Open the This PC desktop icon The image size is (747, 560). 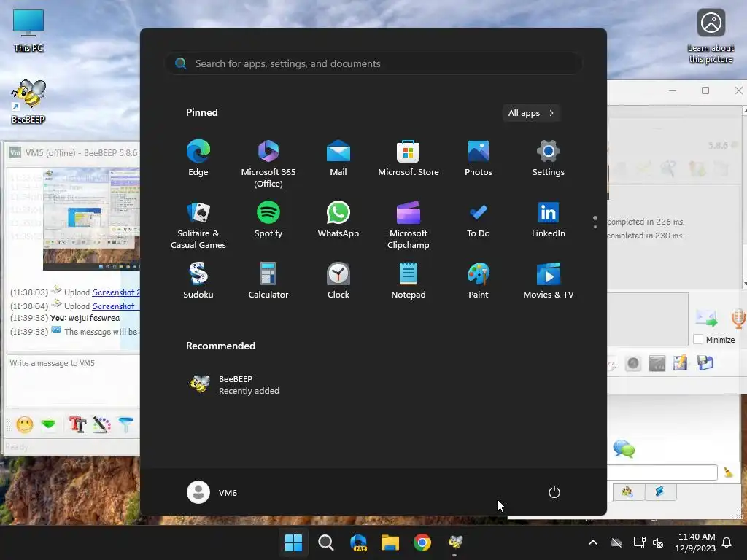(28, 30)
